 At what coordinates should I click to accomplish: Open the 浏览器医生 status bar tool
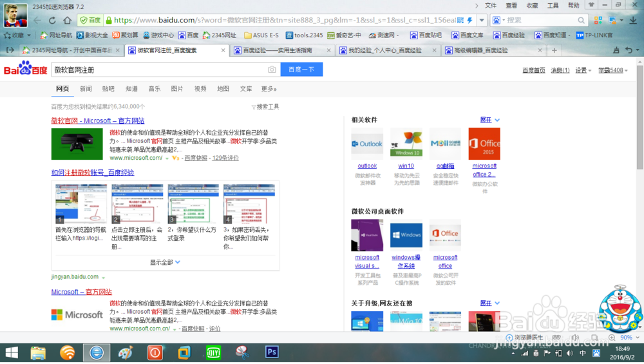pos(524,338)
